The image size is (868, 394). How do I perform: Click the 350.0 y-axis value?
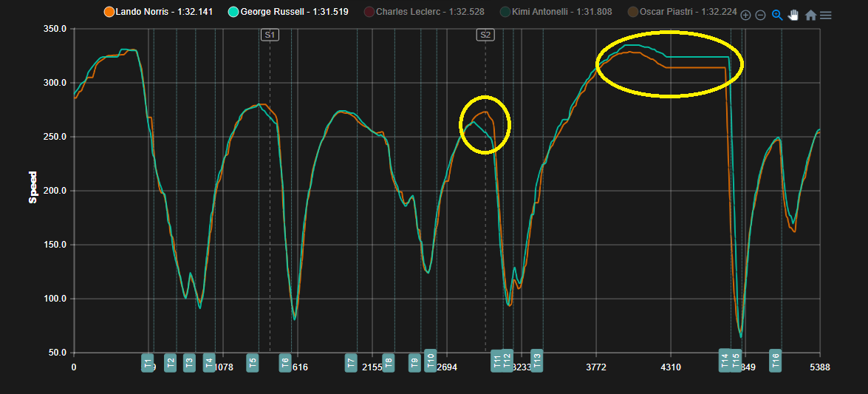coord(55,29)
